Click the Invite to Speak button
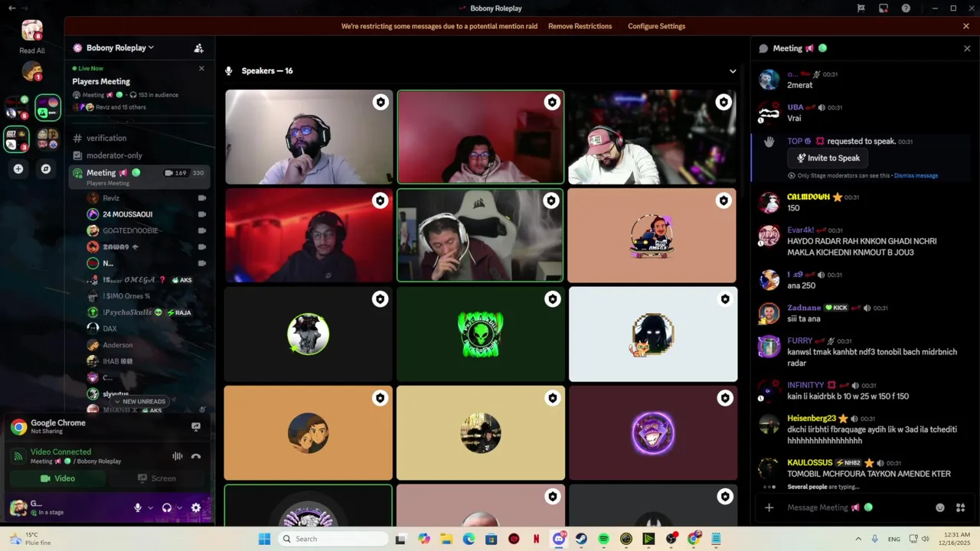The width and height of the screenshot is (980, 551). tap(828, 158)
